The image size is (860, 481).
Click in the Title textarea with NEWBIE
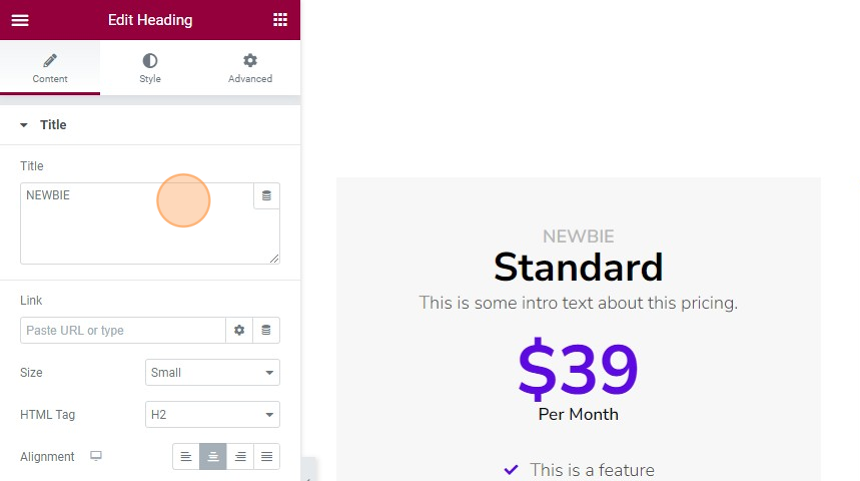click(137, 224)
